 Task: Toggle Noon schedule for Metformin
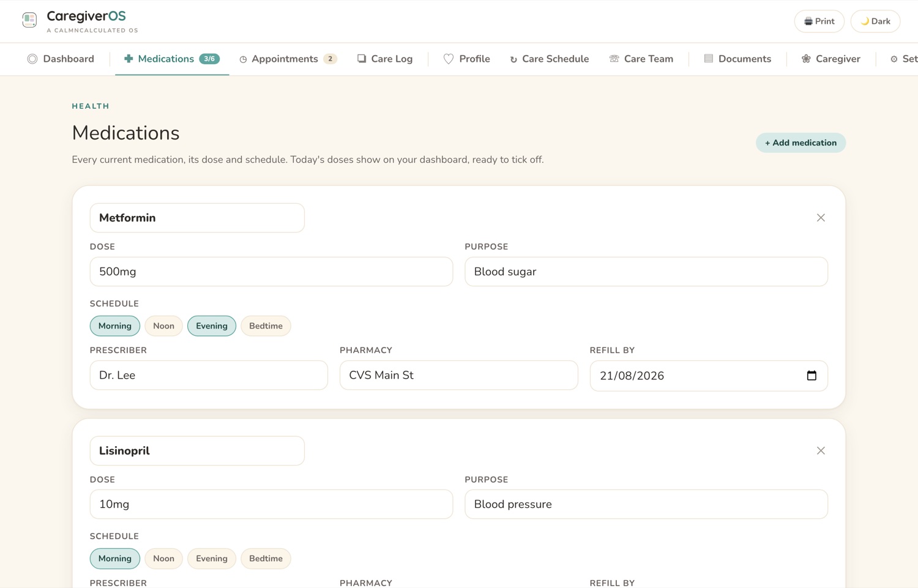(x=163, y=326)
